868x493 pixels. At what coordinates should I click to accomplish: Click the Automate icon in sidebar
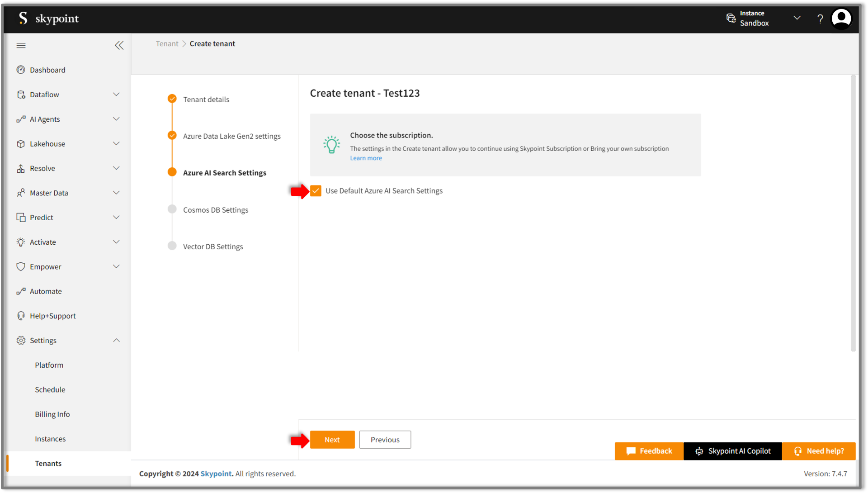pyautogui.click(x=21, y=291)
